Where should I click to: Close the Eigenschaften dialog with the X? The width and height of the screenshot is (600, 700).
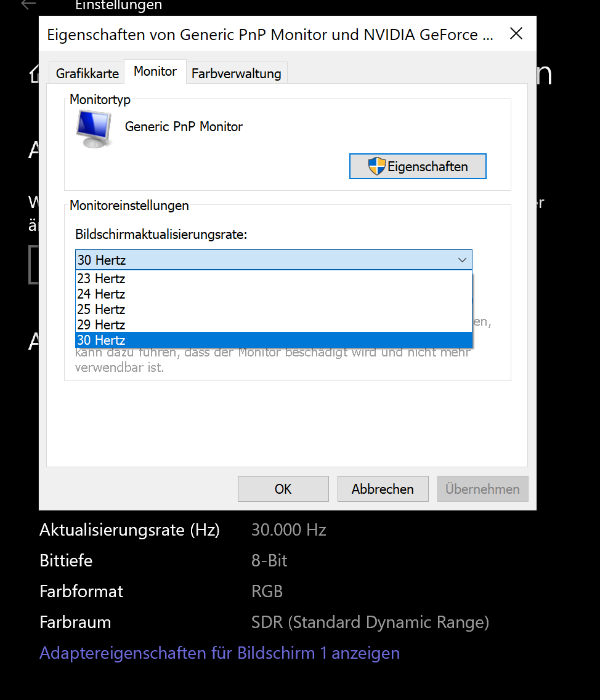click(x=516, y=34)
